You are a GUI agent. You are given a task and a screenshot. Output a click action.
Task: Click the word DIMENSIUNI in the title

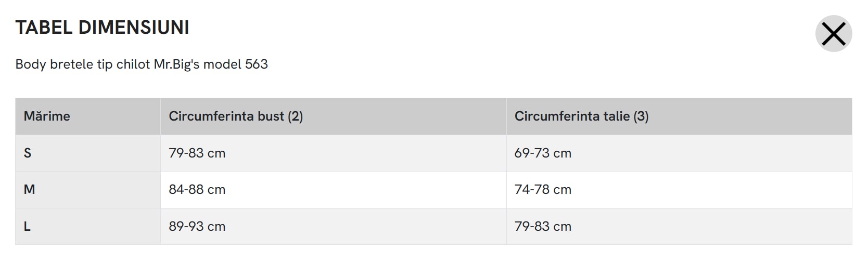[134, 28]
